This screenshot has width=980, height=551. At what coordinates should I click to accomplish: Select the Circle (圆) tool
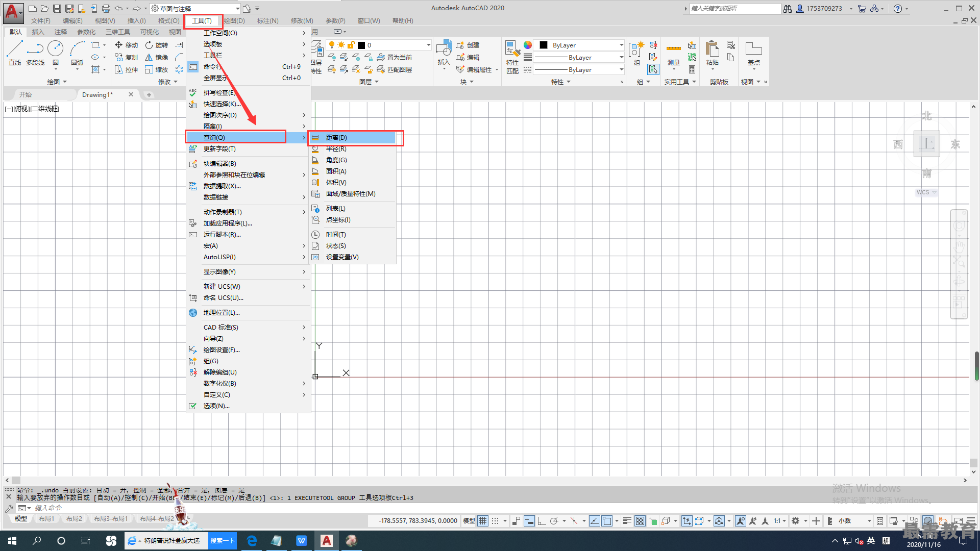(x=55, y=53)
